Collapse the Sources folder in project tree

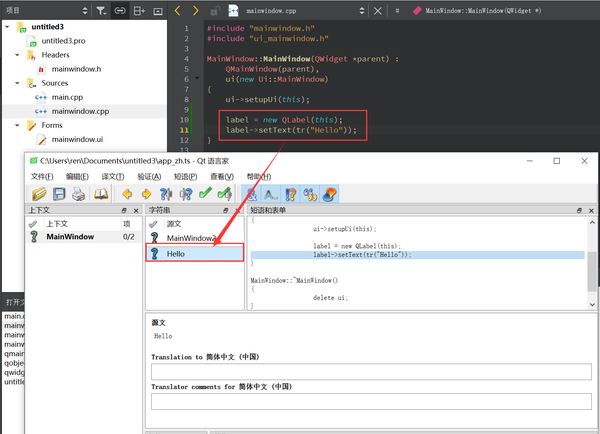coord(19,83)
